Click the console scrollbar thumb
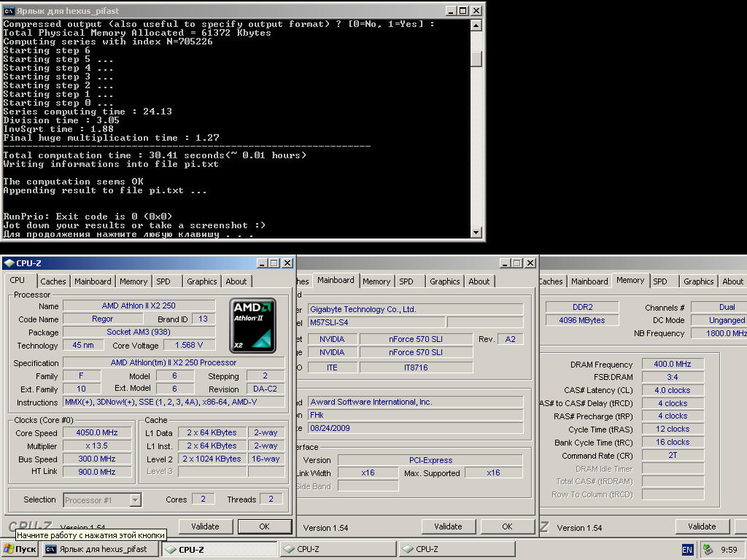747x560 pixels. tap(476, 58)
